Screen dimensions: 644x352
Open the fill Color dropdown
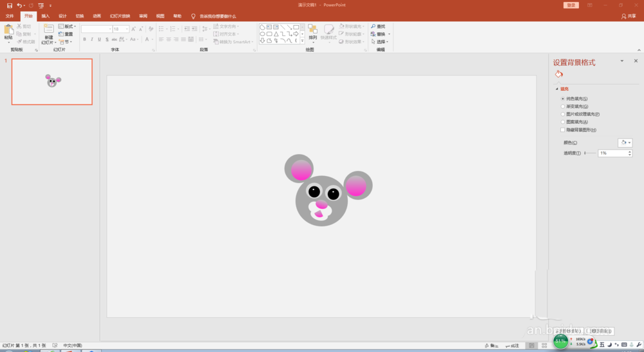pyautogui.click(x=625, y=142)
